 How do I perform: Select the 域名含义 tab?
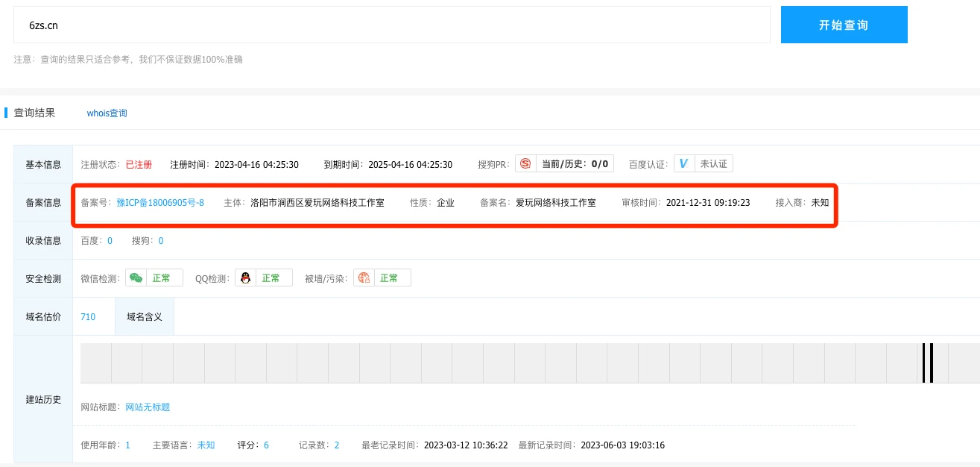click(x=145, y=316)
